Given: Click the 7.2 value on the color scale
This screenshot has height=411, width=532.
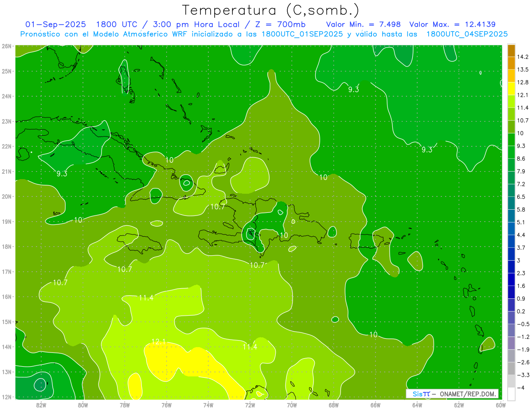Looking at the screenshot, I should pos(521,184).
